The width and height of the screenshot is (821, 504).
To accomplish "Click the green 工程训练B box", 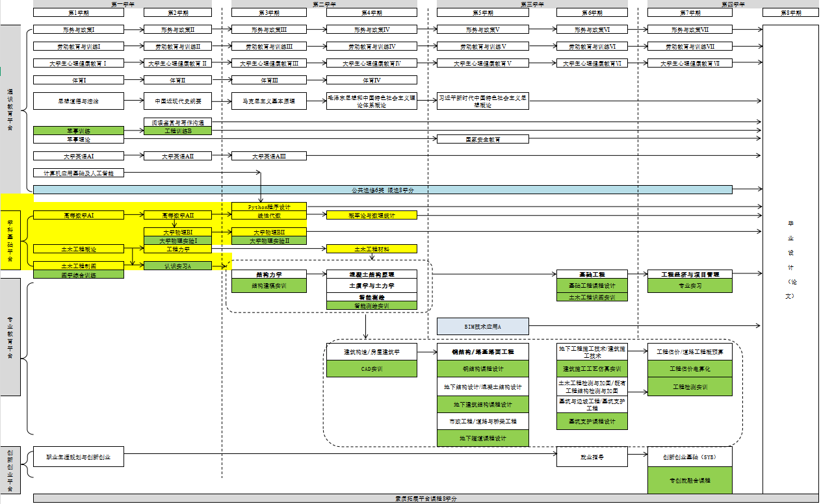I will tap(177, 131).
